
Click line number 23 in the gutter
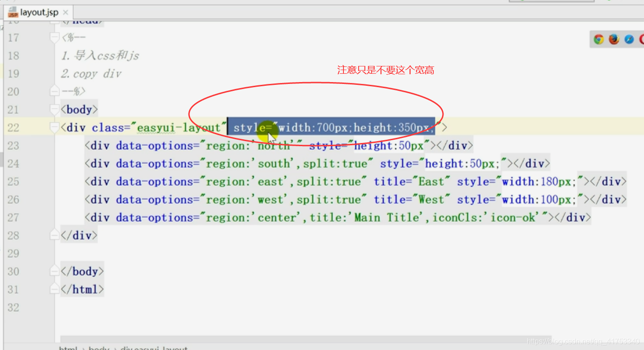(x=13, y=146)
